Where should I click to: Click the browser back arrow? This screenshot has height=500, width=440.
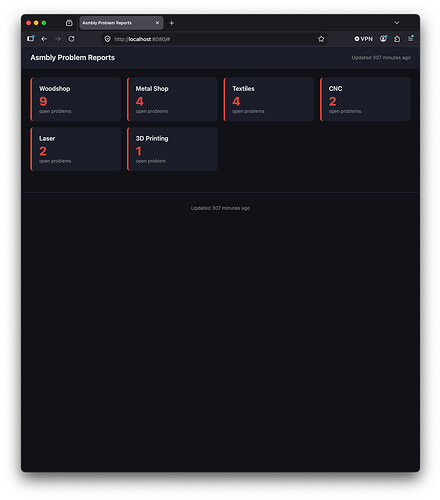(x=44, y=39)
